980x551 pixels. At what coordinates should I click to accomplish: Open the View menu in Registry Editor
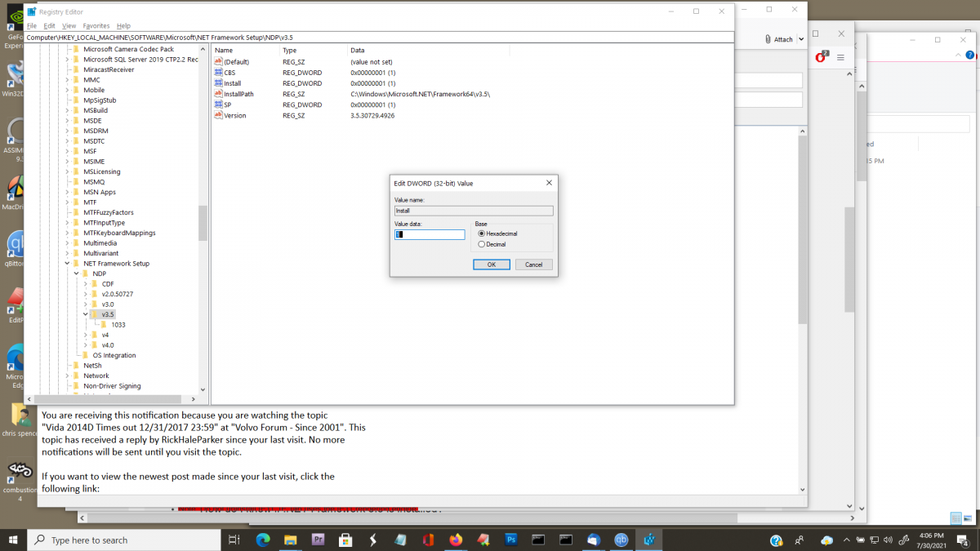(x=69, y=25)
